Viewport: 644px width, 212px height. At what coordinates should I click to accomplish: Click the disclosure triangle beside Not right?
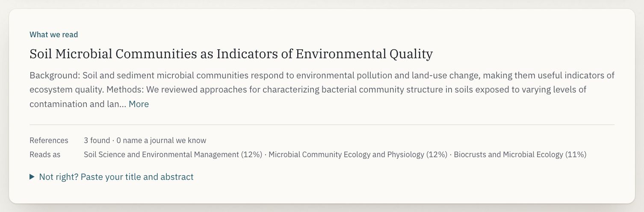[x=32, y=177]
